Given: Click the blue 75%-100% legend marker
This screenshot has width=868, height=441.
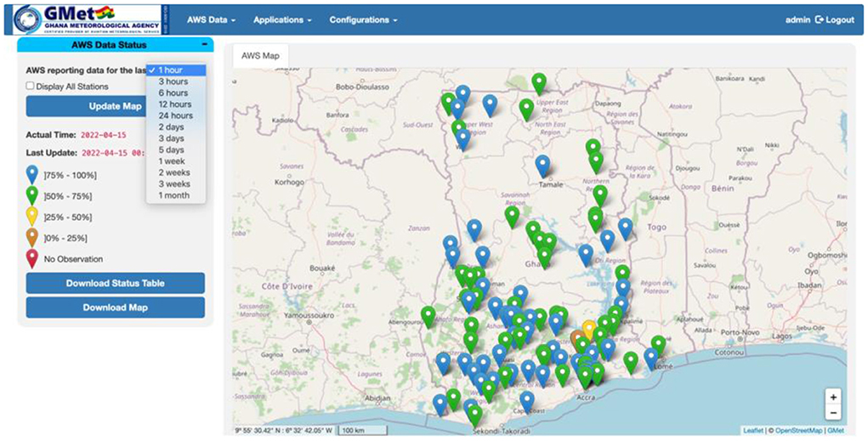Looking at the screenshot, I should pos(32,174).
